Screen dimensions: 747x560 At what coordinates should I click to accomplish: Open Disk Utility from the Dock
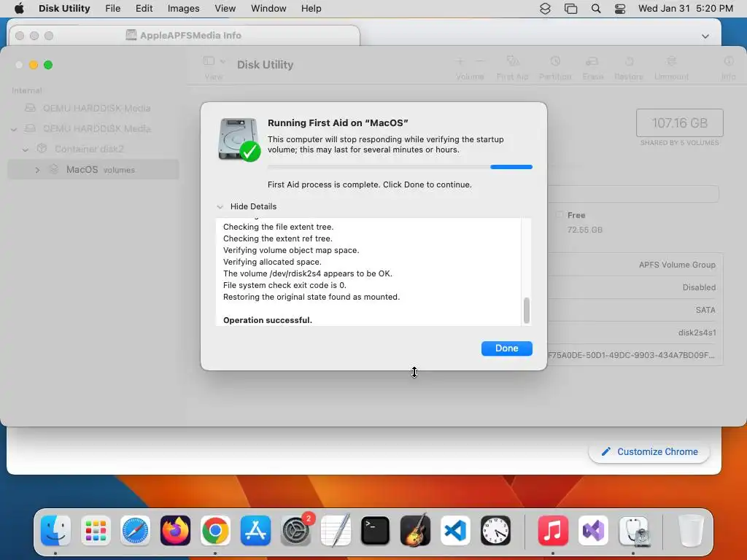pos(633,531)
